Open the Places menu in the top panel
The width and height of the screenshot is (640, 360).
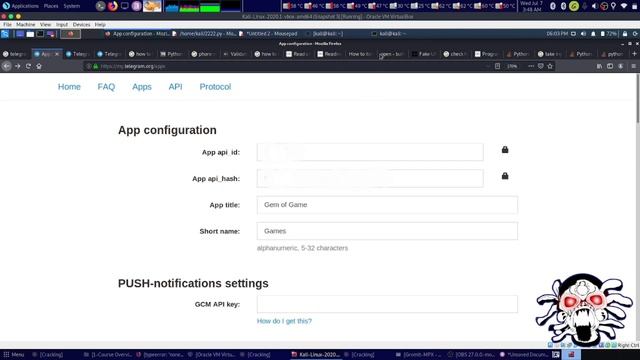click(x=51, y=6)
